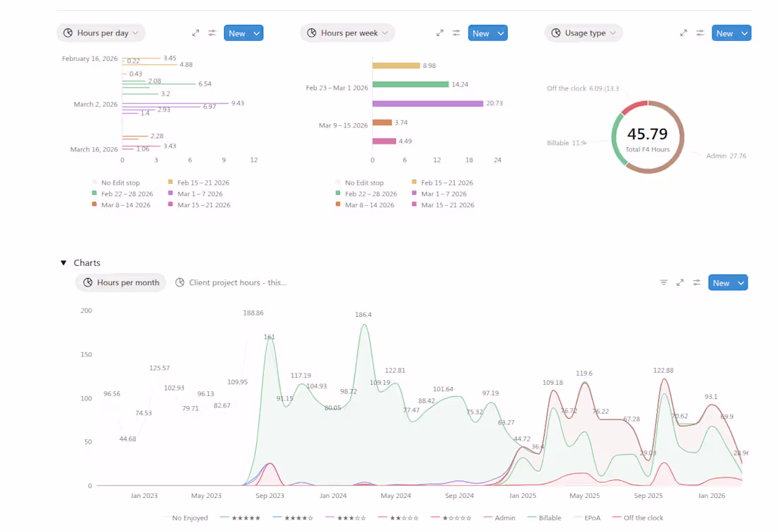Toggle the Off the clock legend series
778x532 pixels.
637,518
